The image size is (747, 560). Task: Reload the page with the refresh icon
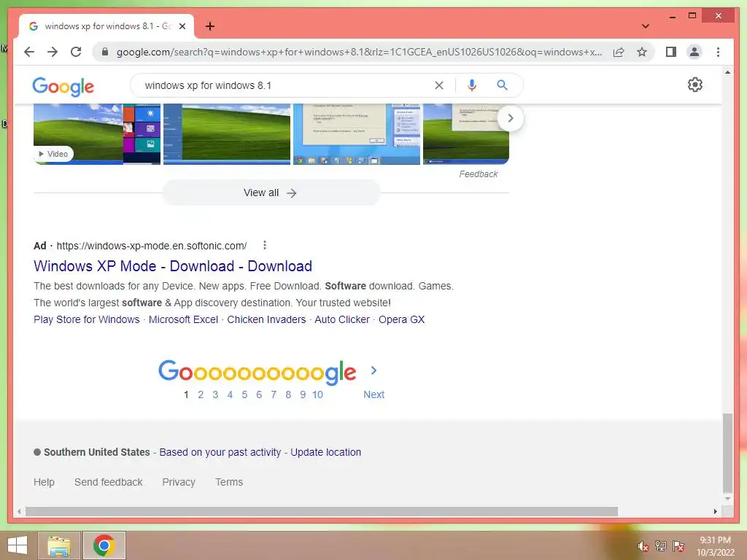coord(76,52)
